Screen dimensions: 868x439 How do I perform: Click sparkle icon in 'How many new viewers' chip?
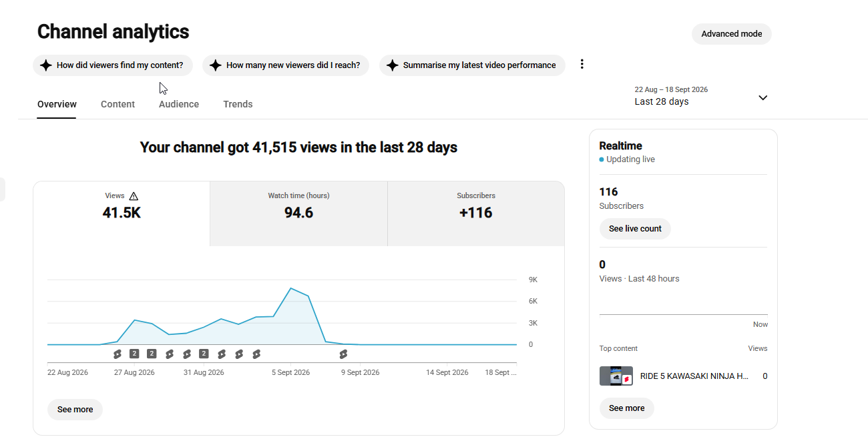tap(215, 65)
